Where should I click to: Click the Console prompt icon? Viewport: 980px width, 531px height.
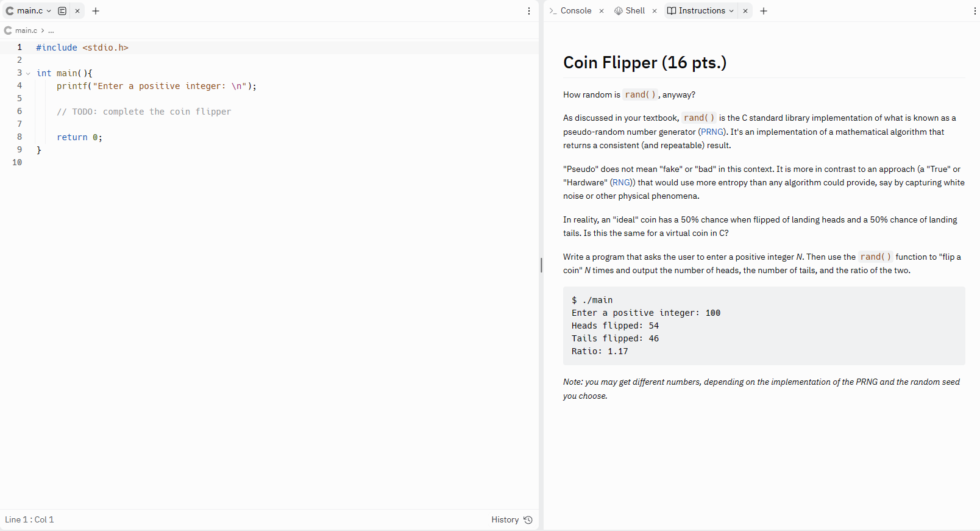[553, 11]
